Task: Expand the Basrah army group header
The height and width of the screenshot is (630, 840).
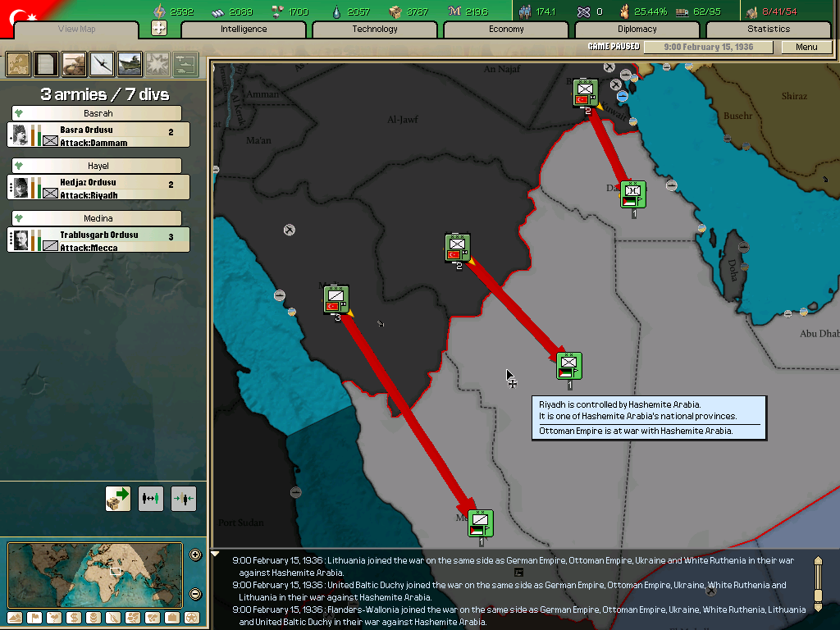Action: pyautogui.click(x=98, y=112)
